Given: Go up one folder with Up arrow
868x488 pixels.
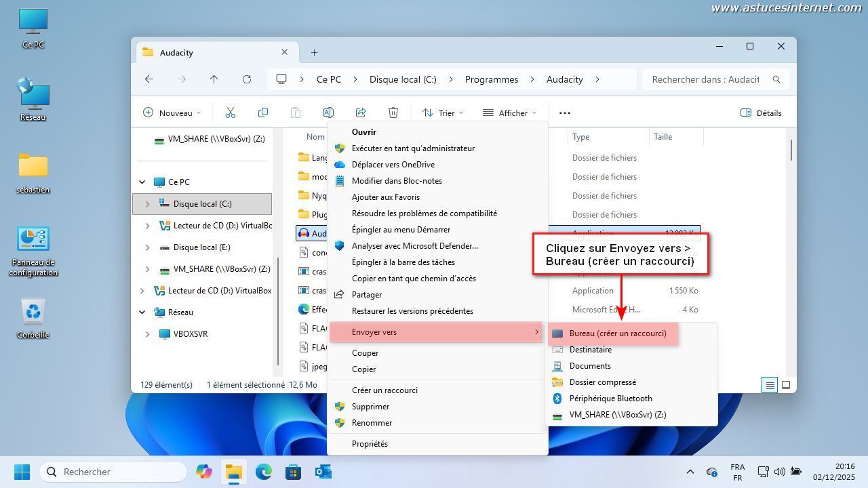Looking at the screenshot, I should click(214, 79).
